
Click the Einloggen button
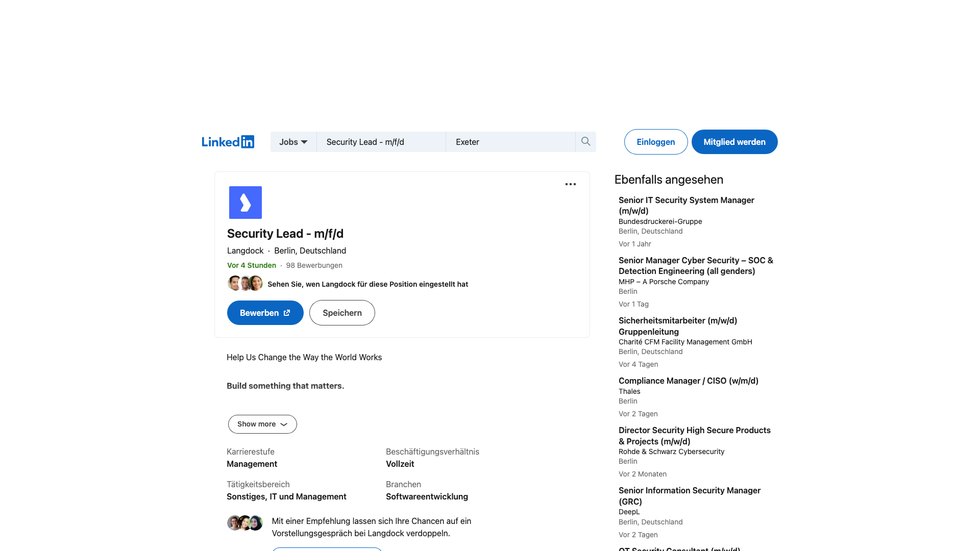pos(656,142)
